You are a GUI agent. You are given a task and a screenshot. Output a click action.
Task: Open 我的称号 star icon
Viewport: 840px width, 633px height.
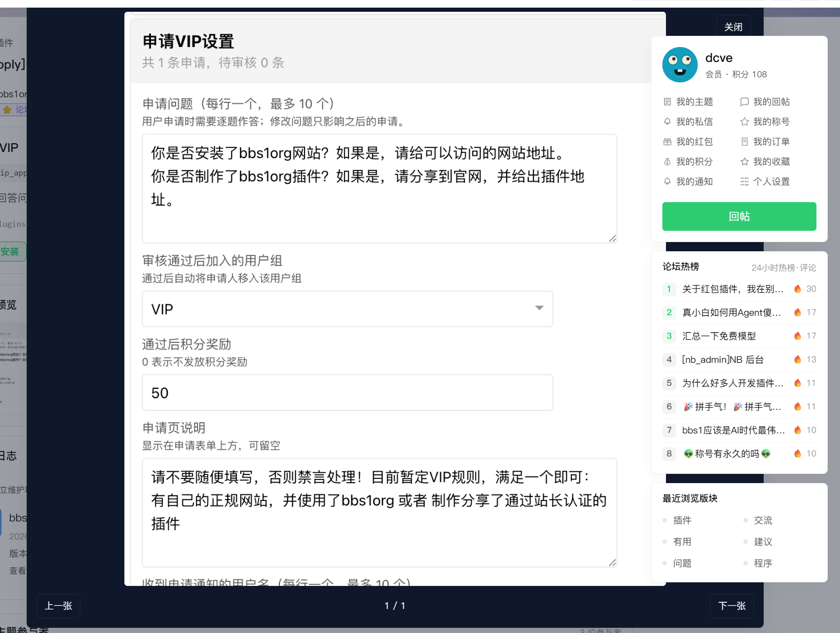(744, 122)
